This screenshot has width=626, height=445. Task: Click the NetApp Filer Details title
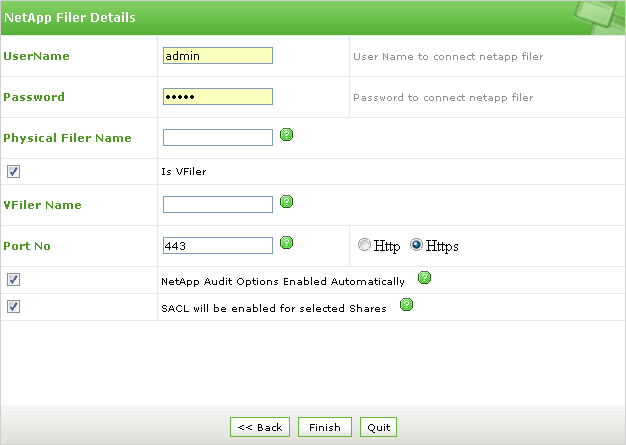coord(70,18)
